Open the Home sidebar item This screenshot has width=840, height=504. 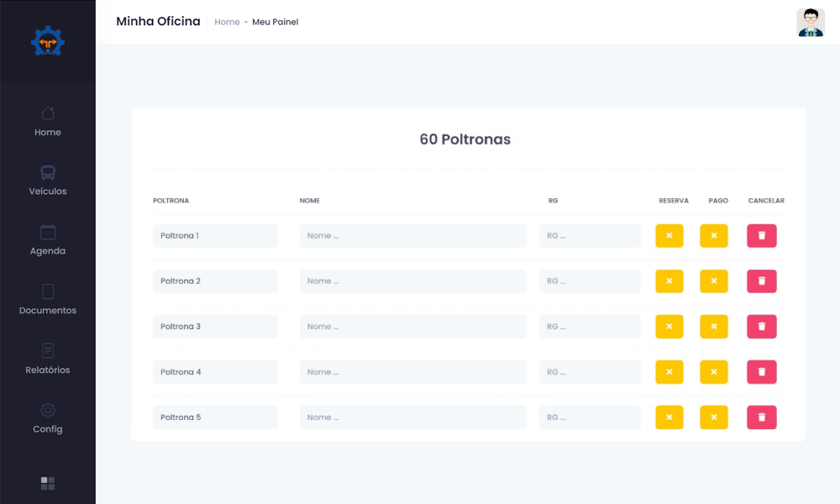pos(48,122)
